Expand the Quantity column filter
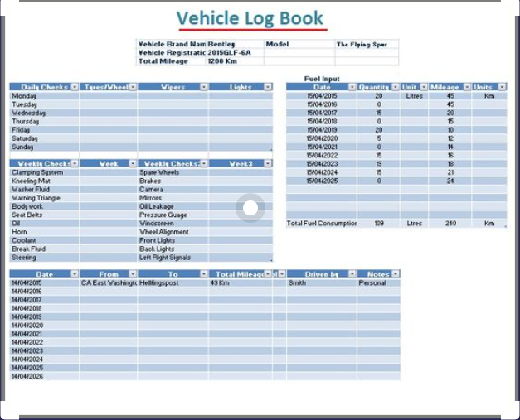The image size is (520, 420). pyautogui.click(x=396, y=87)
